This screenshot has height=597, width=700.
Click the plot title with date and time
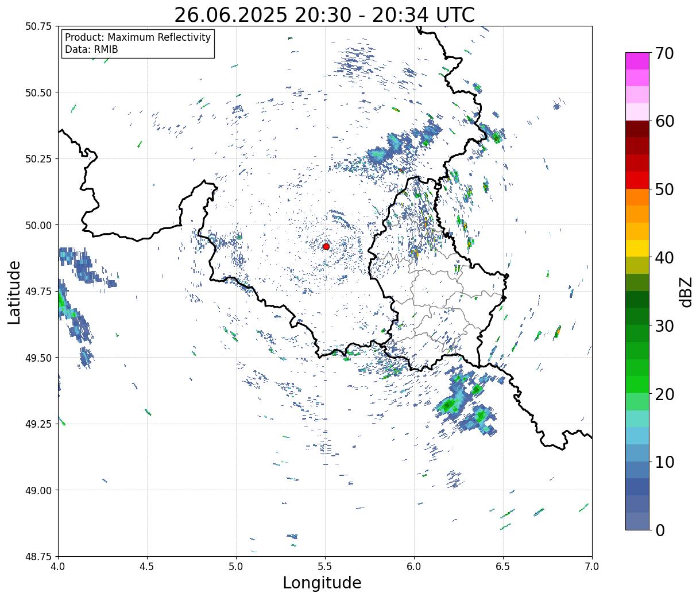[x=324, y=15]
